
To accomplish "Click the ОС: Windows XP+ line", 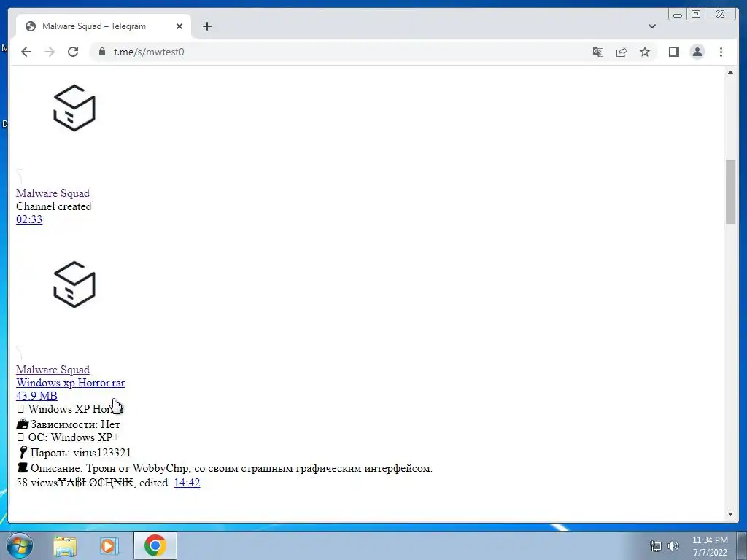I will (68, 437).
